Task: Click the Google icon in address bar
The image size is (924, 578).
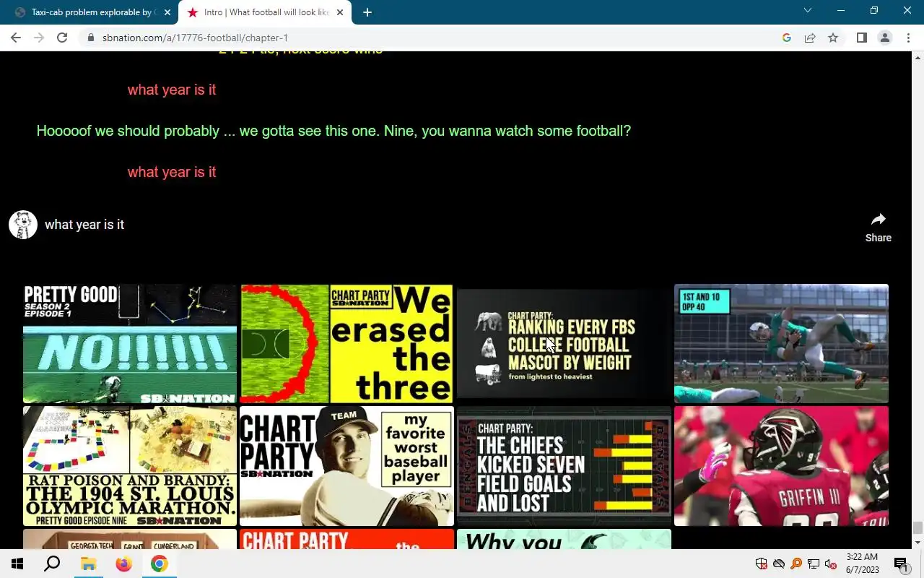Action: pos(787,38)
